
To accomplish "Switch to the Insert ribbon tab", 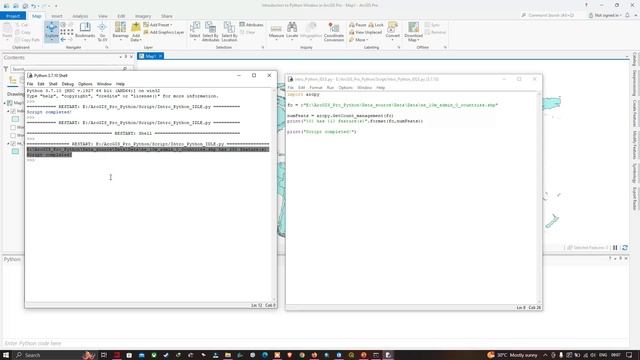I will point(57,16).
